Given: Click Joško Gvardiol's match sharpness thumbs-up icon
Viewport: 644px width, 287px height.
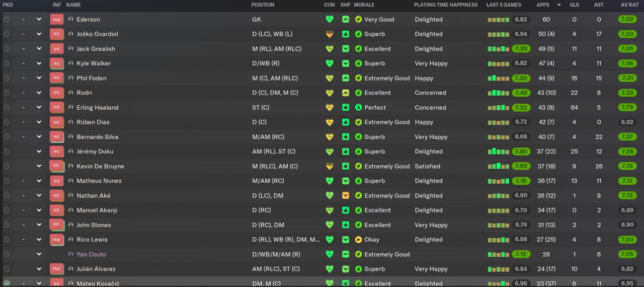Looking at the screenshot, I should point(346,34).
